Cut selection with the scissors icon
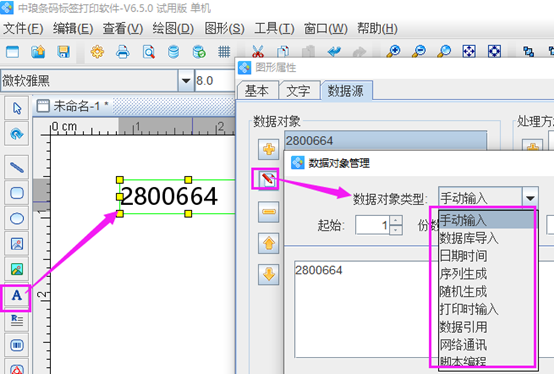The image size is (554, 374). (x=258, y=52)
